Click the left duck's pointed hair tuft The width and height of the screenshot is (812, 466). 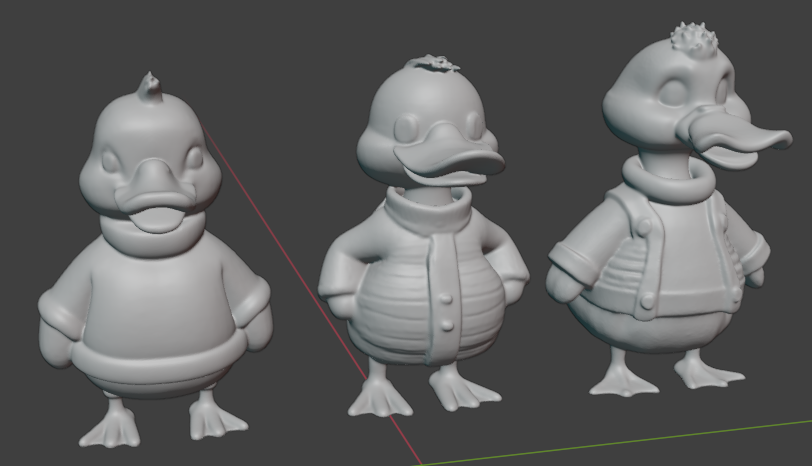pos(151,85)
